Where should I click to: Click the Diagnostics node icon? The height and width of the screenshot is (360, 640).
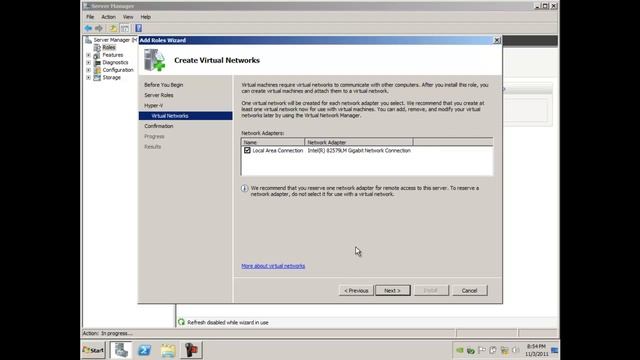97,62
